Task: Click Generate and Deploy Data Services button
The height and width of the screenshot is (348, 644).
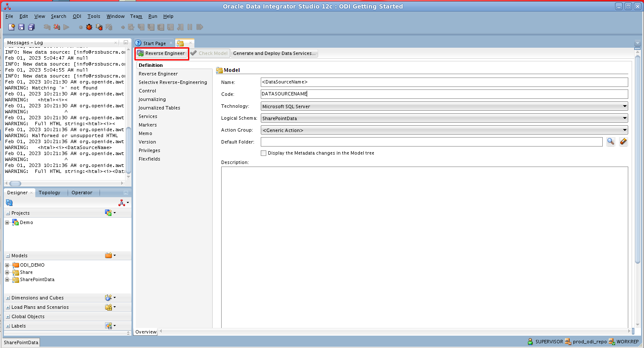Action: click(274, 53)
